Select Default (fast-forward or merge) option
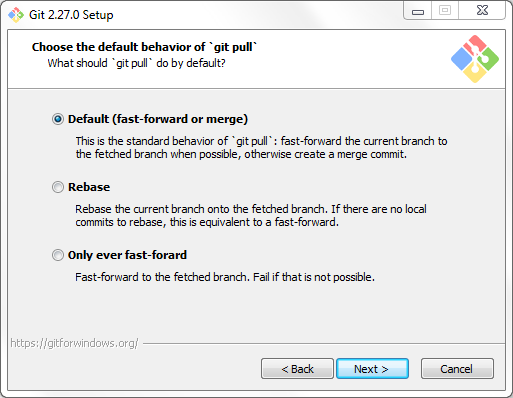Viewport: 513px width, 398px height. (58, 119)
